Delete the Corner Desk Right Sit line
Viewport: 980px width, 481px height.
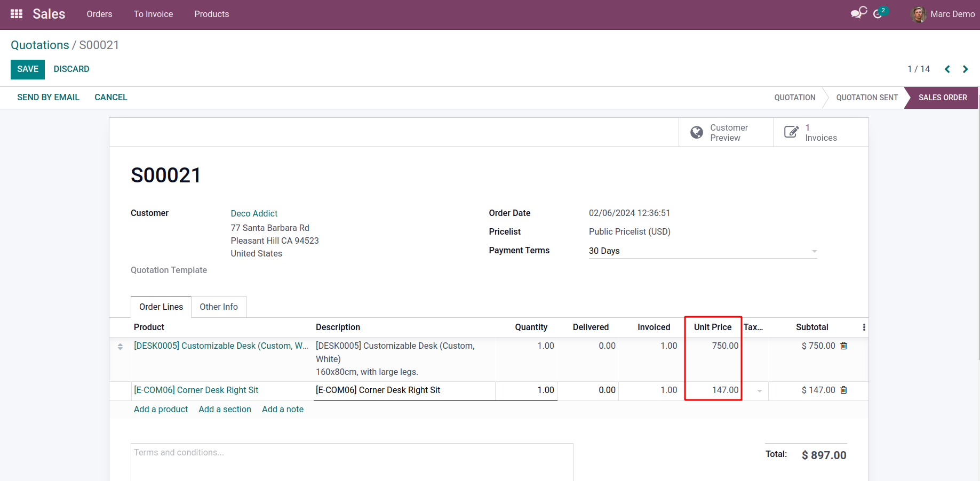[x=843, y=390]
